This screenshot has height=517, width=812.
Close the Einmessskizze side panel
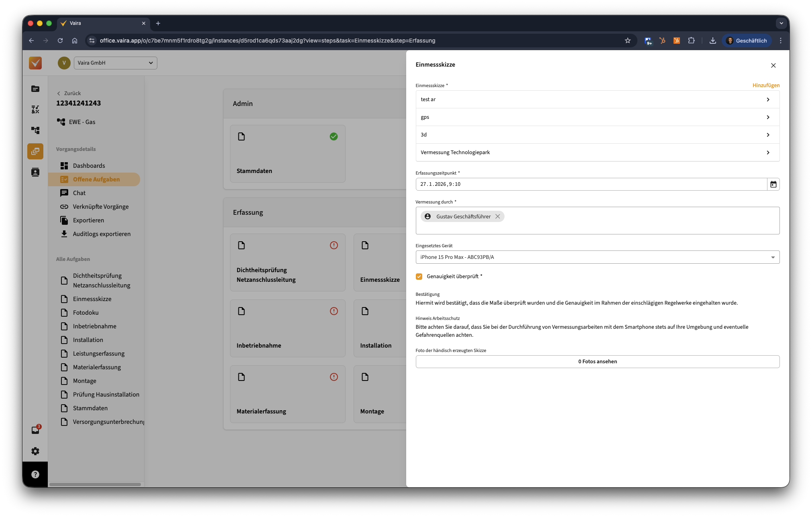773,65
